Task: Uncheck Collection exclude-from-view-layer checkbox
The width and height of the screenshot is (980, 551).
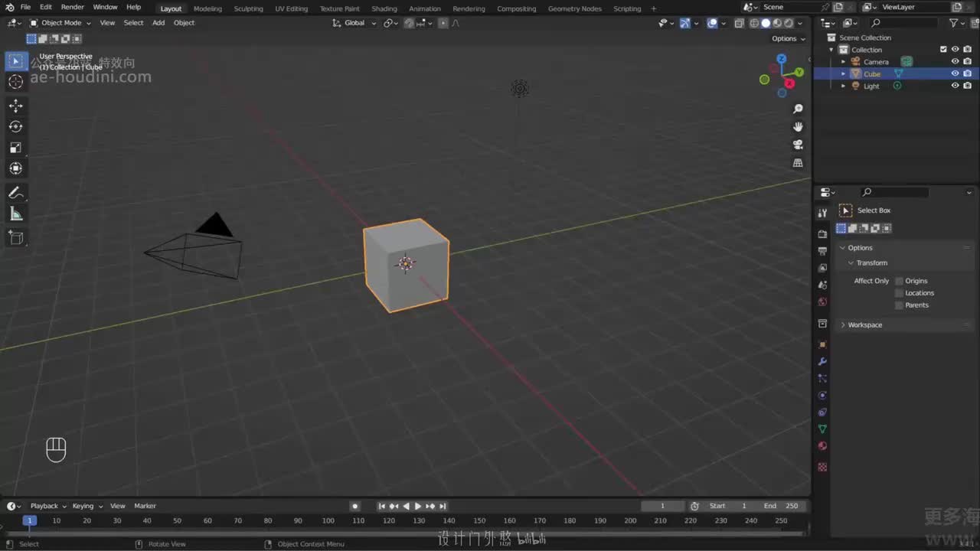Action: (943, 50)
